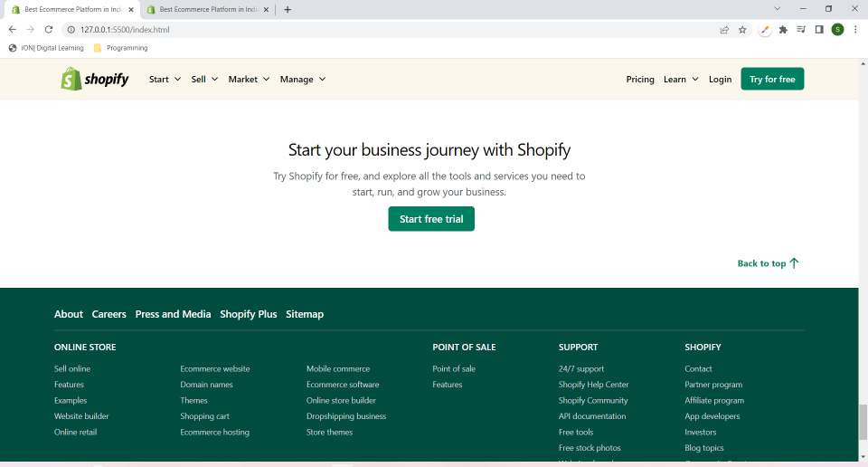Expand the Sell dropdown menu
The height and width of the screenshot is (467, 868).
point(204,80)
